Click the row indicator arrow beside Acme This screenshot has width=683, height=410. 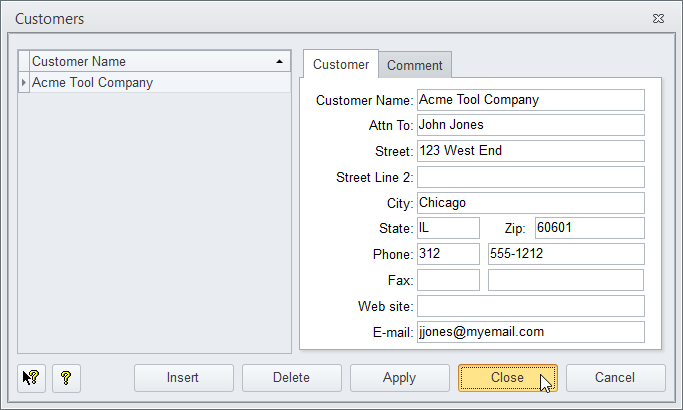(x=24, y=83)
